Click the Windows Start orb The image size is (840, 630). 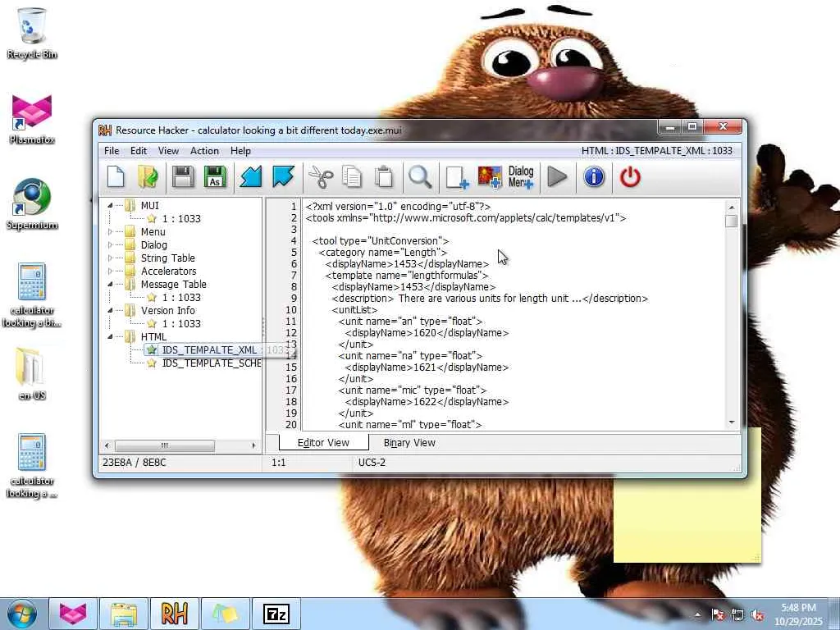(22, 614)
